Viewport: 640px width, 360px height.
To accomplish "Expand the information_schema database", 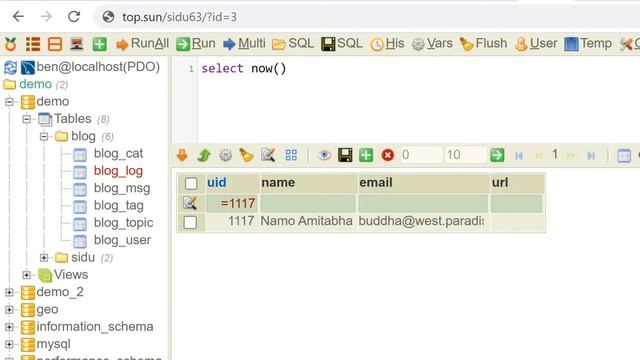I will tap(9, 327).
